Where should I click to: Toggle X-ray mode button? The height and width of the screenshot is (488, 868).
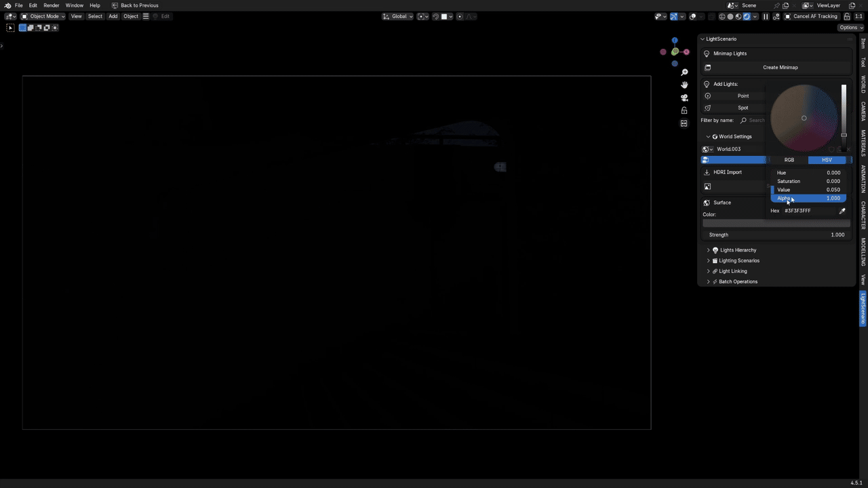point(712,16)
